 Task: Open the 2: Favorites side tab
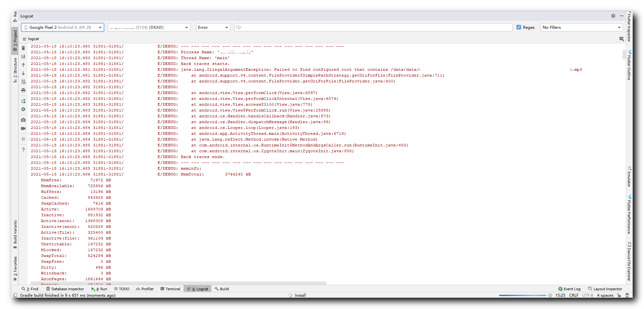pos(15,268)
